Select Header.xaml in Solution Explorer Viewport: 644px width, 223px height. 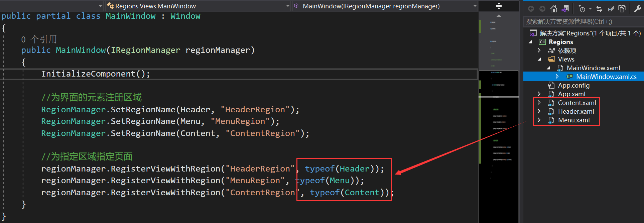[576, 111]
